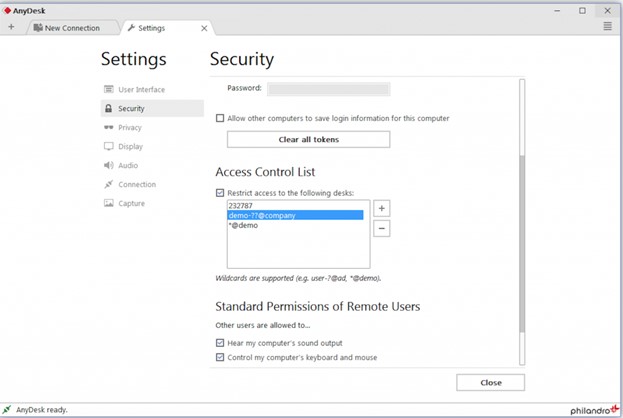Toggle Hear my computer's sound output
Image resolution: width=623 pixels, height=418 pixels.
click(x=220, y=343)
